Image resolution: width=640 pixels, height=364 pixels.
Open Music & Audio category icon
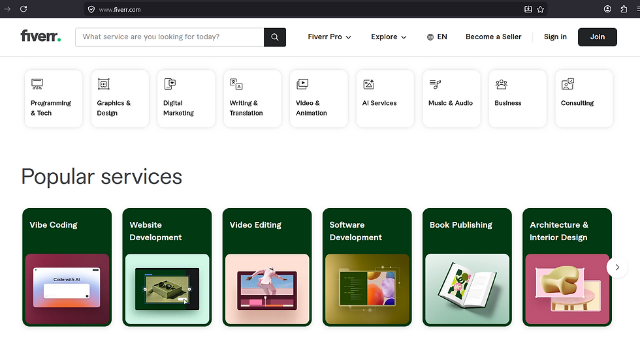435,84
